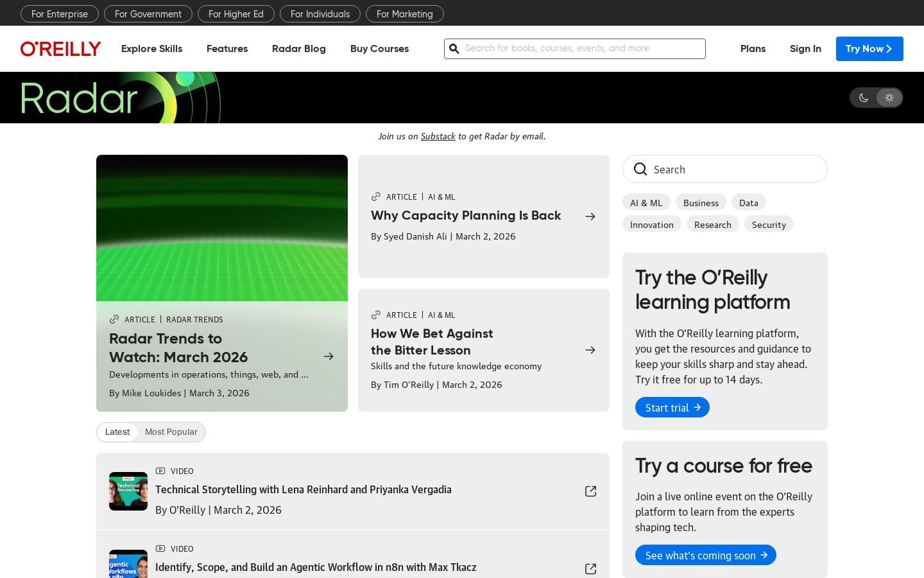The width and height of the screenshot is (924, 578).
Task: Click AI & ML label on Capacity Planning card
Action: (x=441, y=197)
